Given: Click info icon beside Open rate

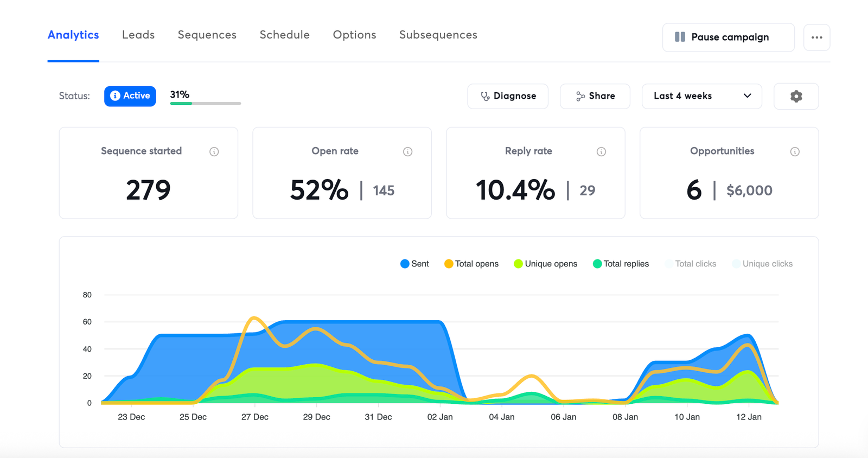Looking at the screenshot, I should (x=407, y=152).
